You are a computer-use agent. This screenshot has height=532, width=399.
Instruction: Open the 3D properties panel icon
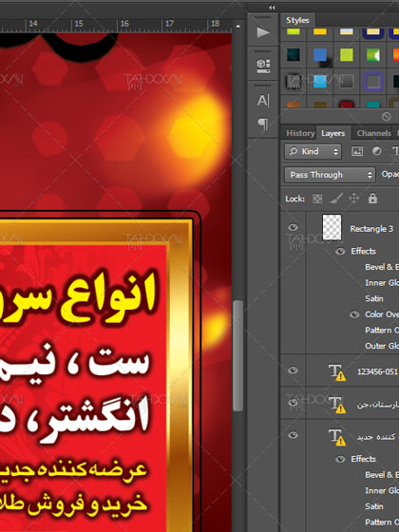point(263,66)
